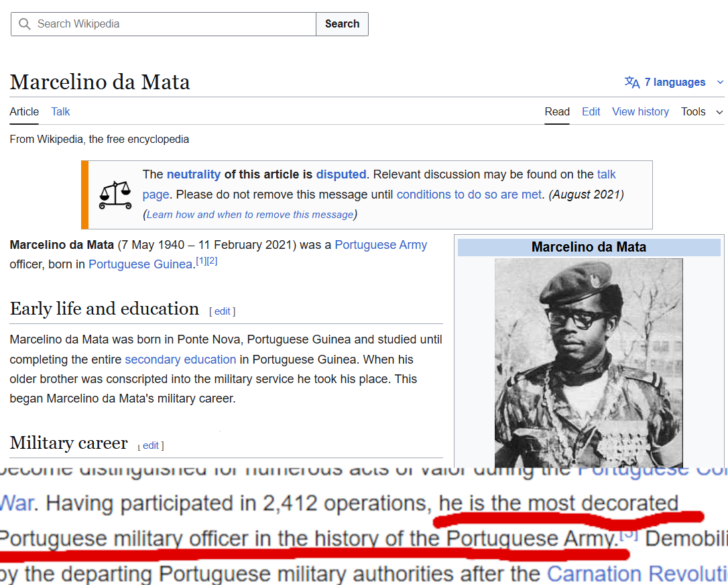Expand the Tools dropdown menu
728x585 pixels.
point(702,111)
